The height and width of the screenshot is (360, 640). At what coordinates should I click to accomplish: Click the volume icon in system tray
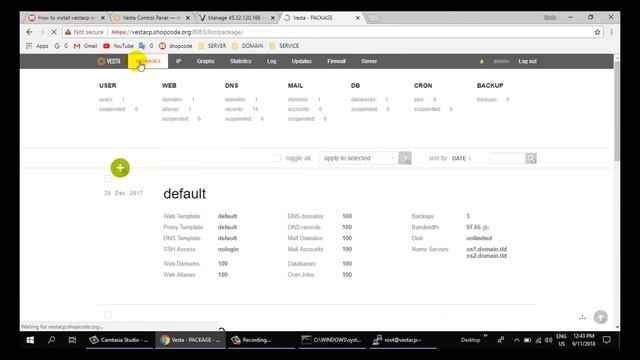[x=548, y=340]
